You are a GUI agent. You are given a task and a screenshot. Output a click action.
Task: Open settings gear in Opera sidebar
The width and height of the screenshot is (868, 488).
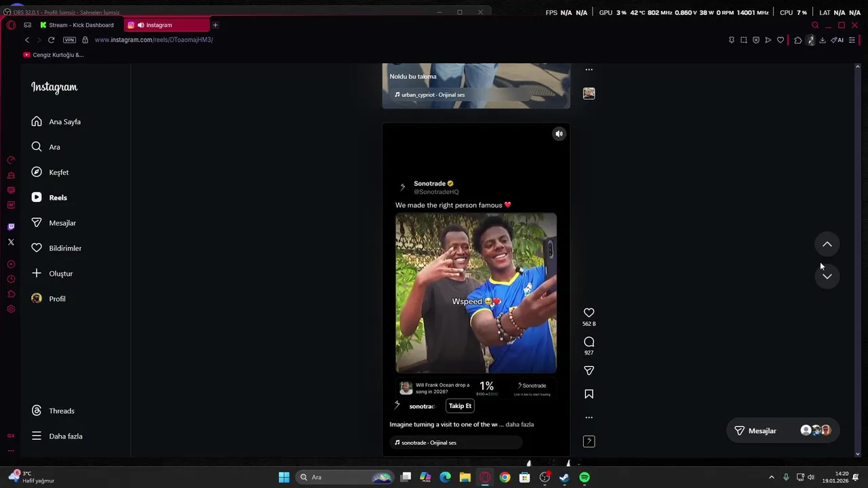11,309
